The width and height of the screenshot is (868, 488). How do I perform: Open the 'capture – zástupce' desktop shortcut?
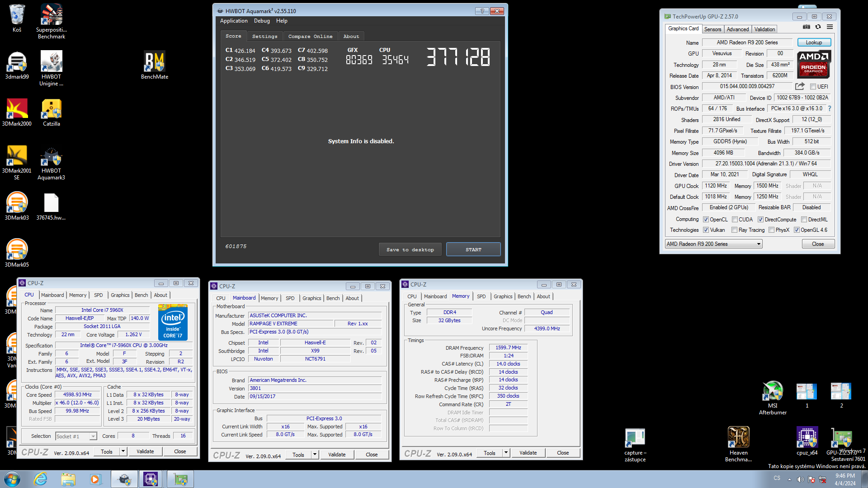(x=635, y=445)
